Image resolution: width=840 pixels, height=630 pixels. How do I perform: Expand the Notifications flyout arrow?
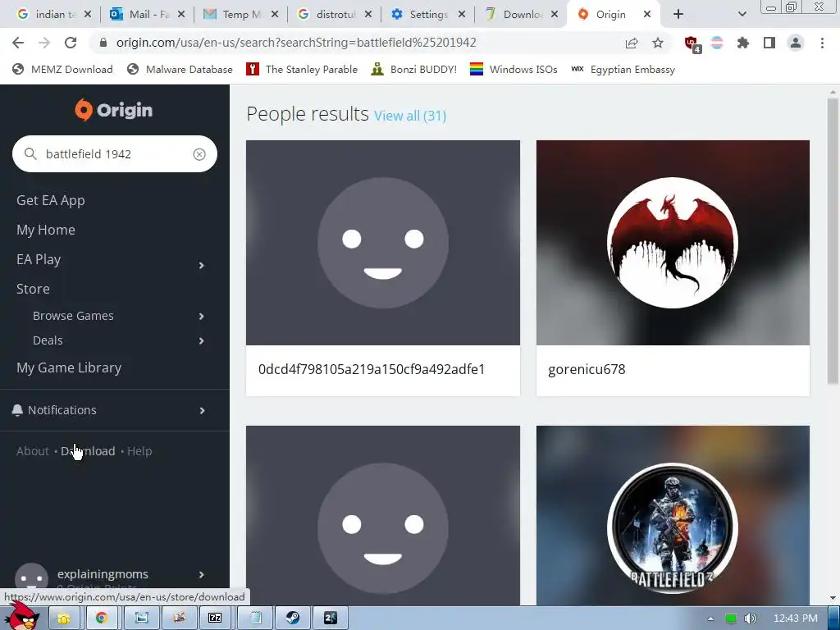pos(202,411)
